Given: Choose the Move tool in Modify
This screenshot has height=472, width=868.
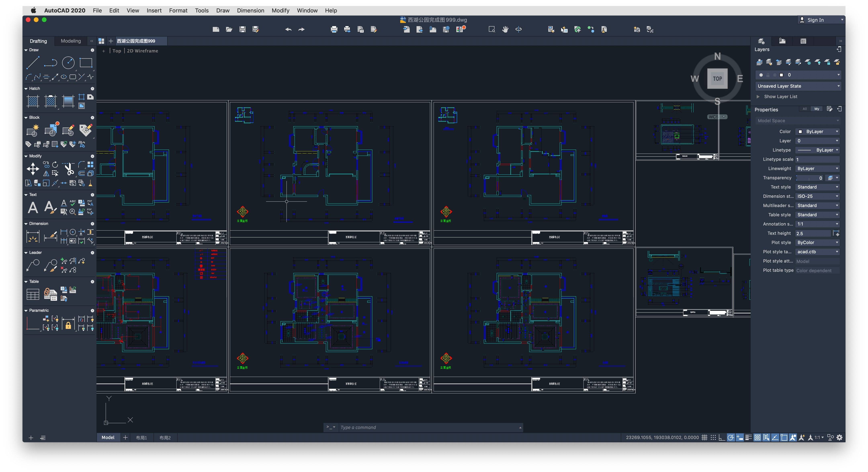Looking at the screenshot, I should [x=33, y=169].
